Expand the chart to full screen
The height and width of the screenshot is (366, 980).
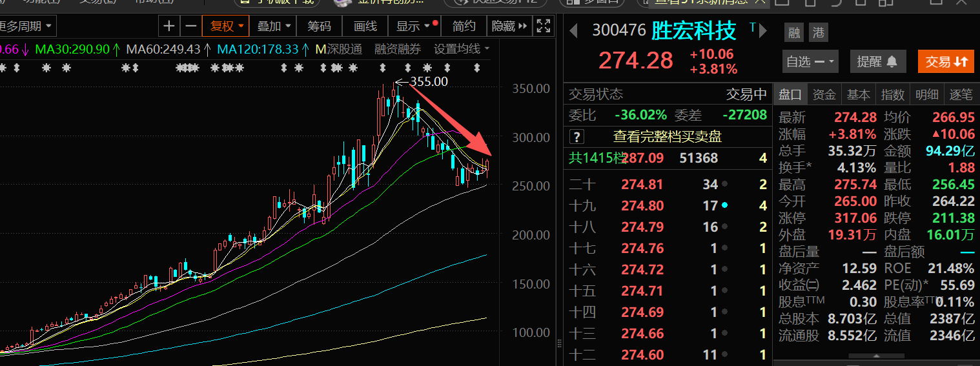(544, 26)
